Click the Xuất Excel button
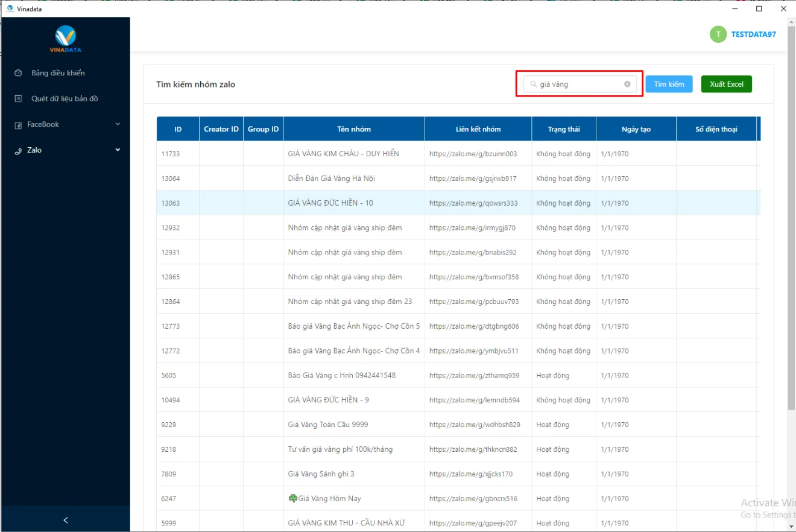Screen dimensions: 796x532 coord(726,84)
